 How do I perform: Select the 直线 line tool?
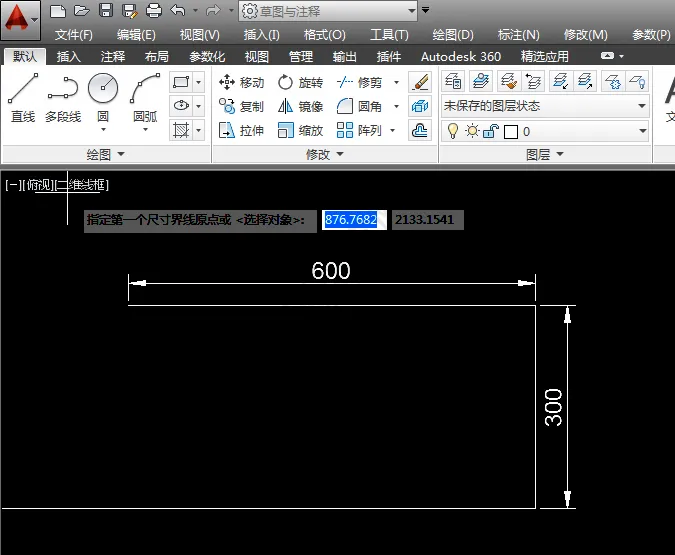(23, 97)
